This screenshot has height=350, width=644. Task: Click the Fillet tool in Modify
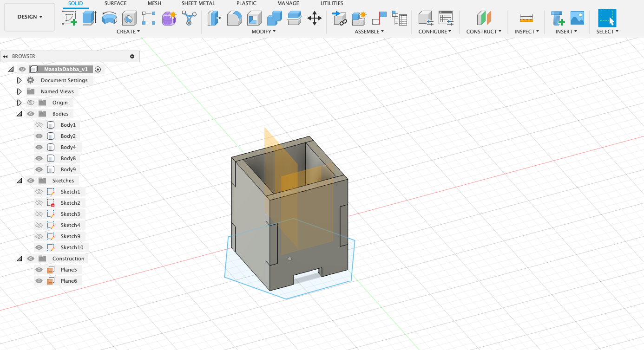pyautogui.click(x=234, y=18)
